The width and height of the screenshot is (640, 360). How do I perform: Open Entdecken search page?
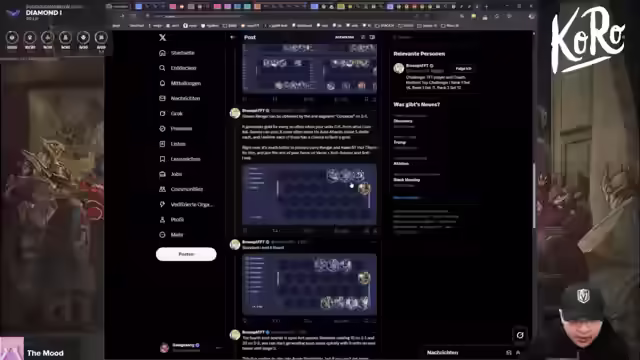coord(178,68)
